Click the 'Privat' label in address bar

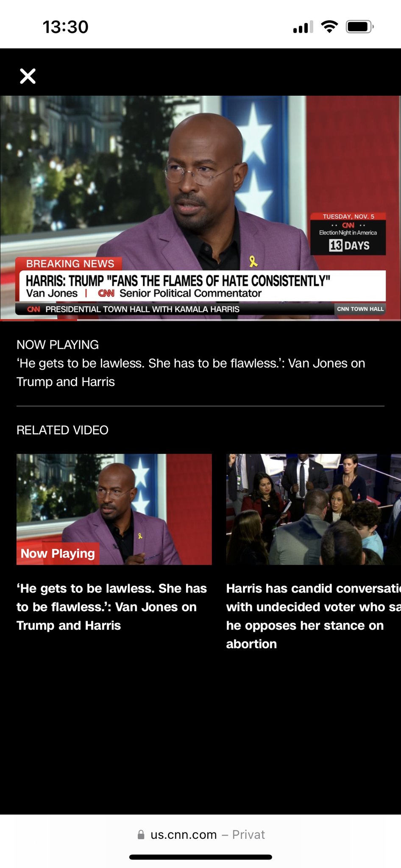click(248, 835)
